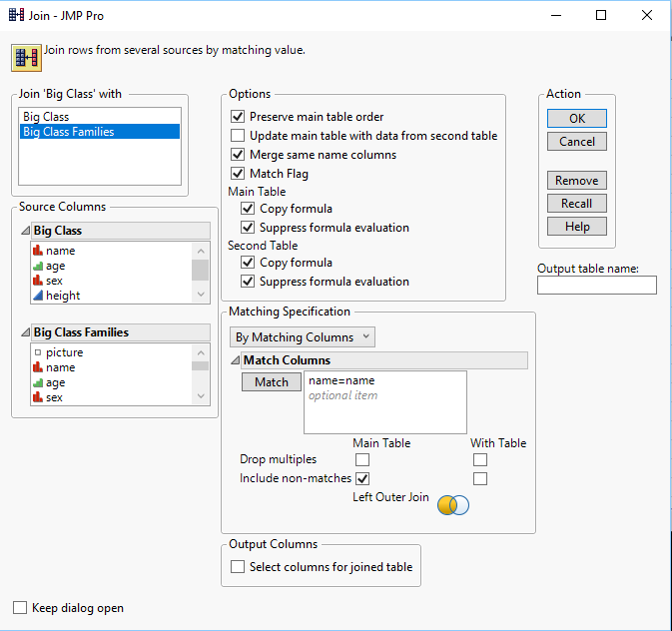Select name column in Big Class list
The image size is (672, 631).
pos(60,251)
